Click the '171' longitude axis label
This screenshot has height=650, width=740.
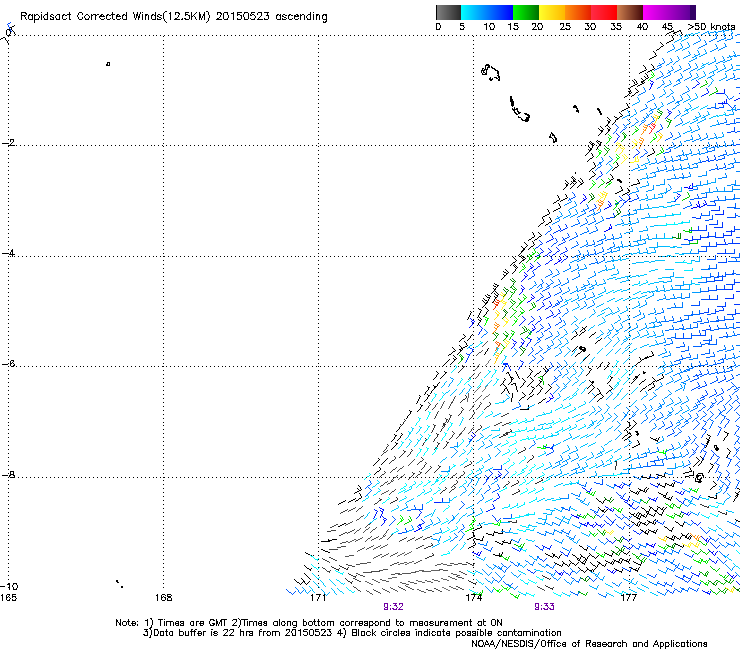(x=319, y=598)
